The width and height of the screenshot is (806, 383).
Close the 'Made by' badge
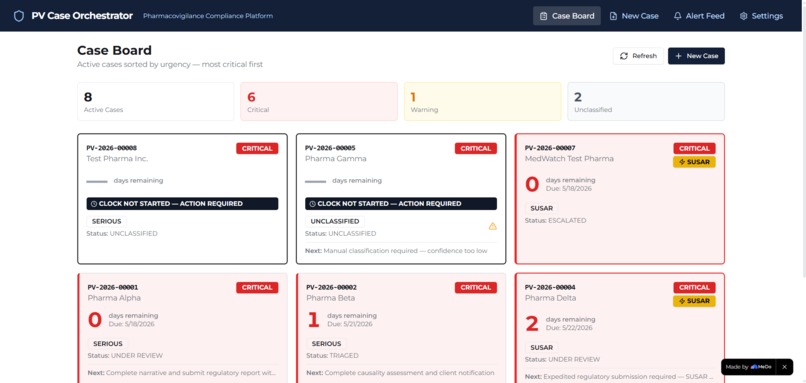(784, 367)
